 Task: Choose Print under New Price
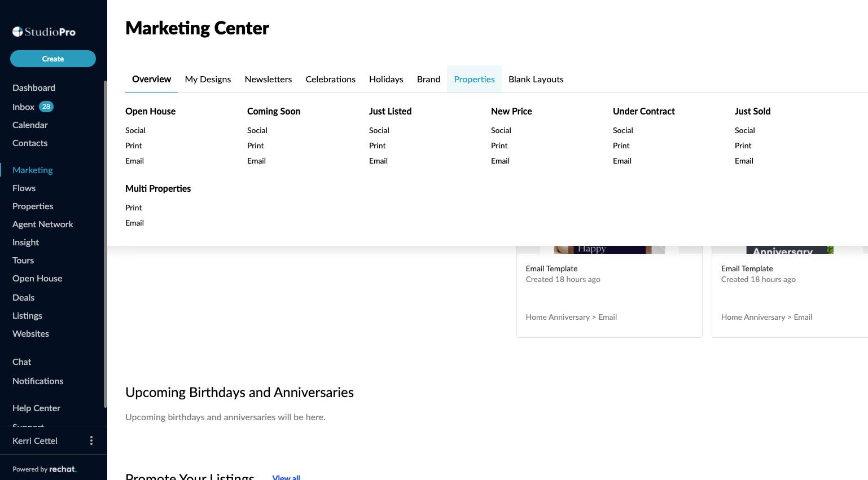point(499,146)
